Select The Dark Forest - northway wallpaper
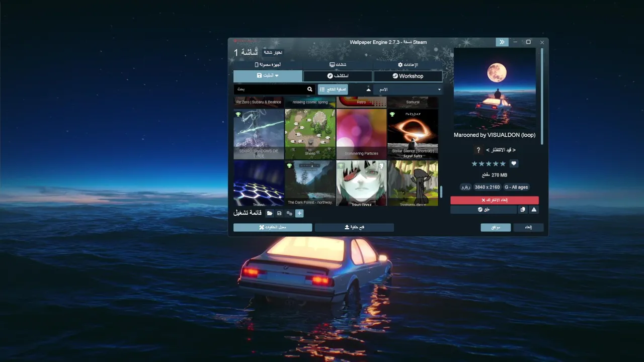The image size is (644, 362). coord(310,183)
